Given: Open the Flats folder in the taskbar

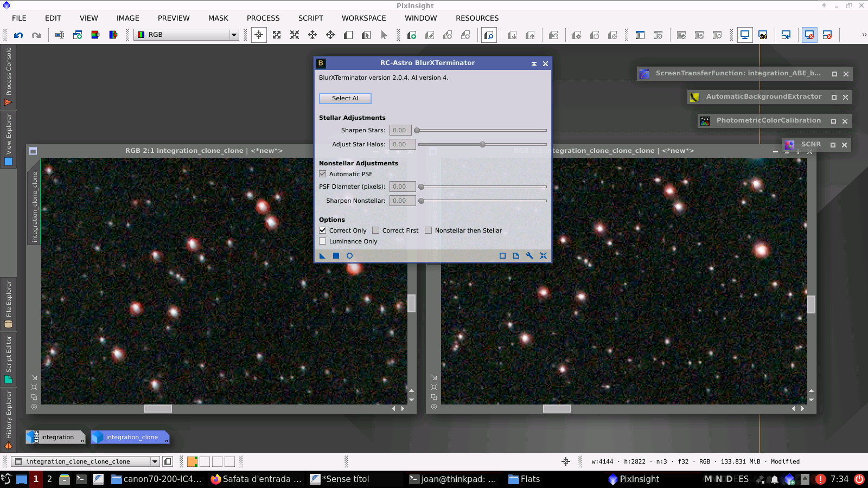Looking at the screenshot, I should (524, 479).
